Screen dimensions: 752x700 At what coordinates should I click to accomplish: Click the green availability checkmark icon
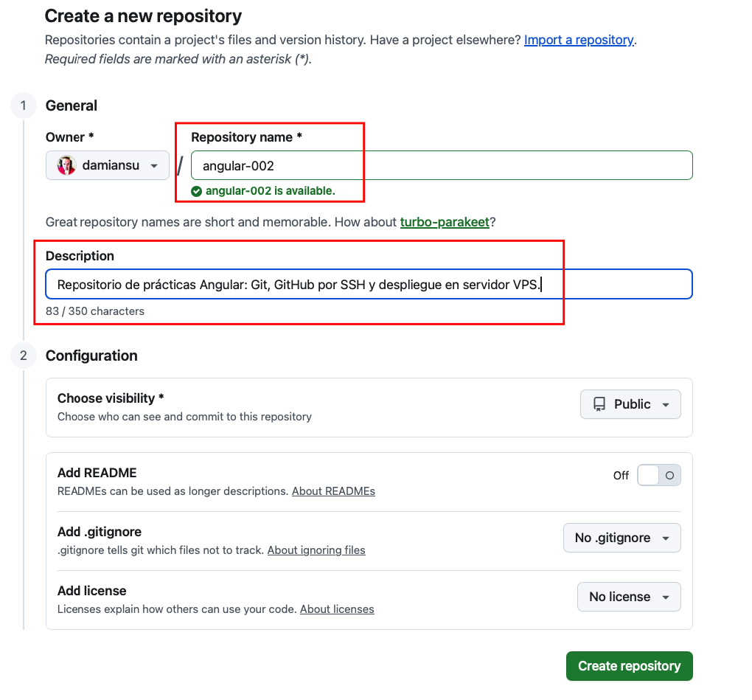point(196,191)
